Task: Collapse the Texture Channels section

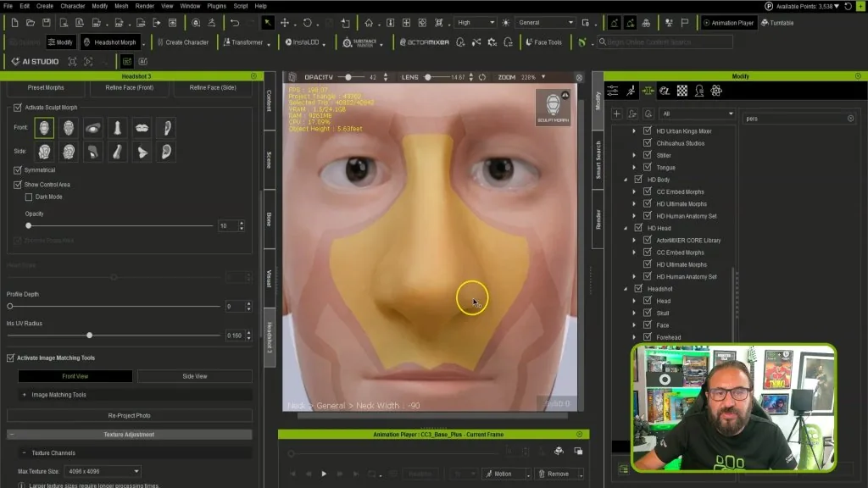Action: [24, 453]
